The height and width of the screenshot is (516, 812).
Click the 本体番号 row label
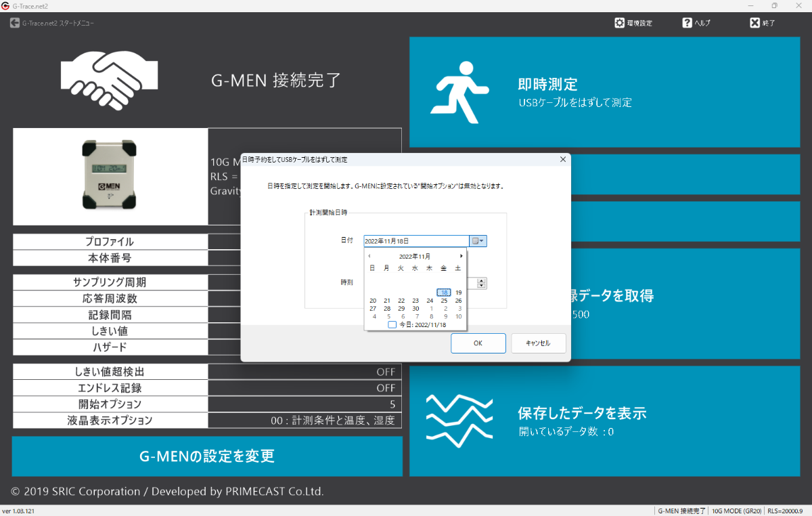[110, 258]
